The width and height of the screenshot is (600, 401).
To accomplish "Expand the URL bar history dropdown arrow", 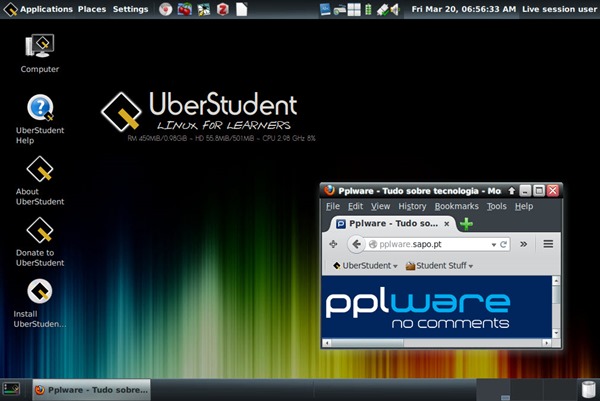I will tap(494, 245).
